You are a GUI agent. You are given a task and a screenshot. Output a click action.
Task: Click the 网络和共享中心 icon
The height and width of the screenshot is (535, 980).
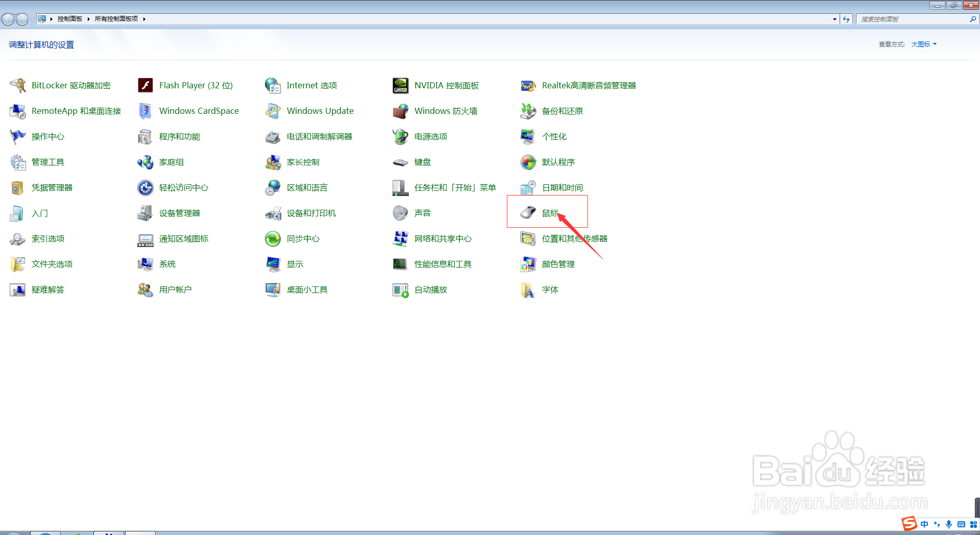click(401, 238)
